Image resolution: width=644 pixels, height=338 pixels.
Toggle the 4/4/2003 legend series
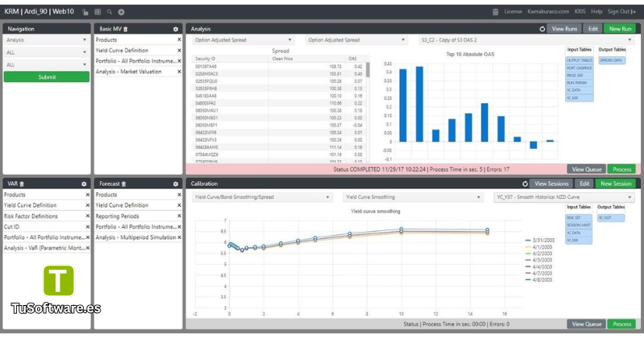tap(539, 266)
